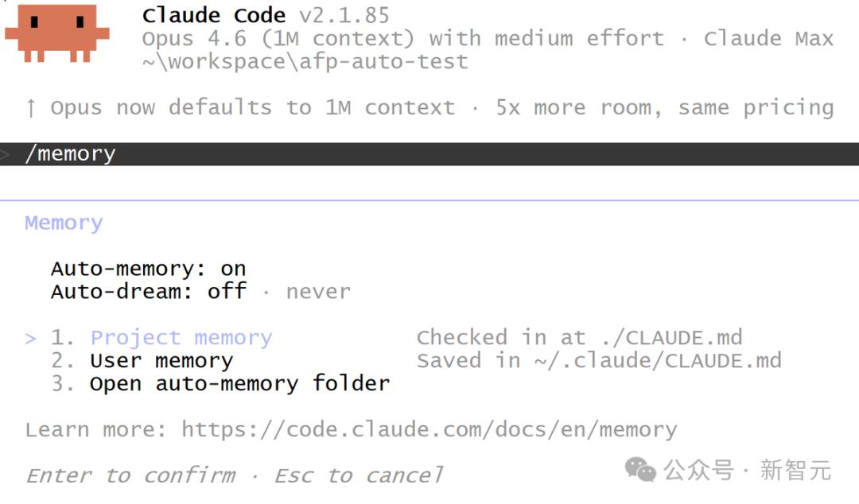Click the Enter to confirm hint
This screenshot has width=859, height=504.
[x=131, y=475]
